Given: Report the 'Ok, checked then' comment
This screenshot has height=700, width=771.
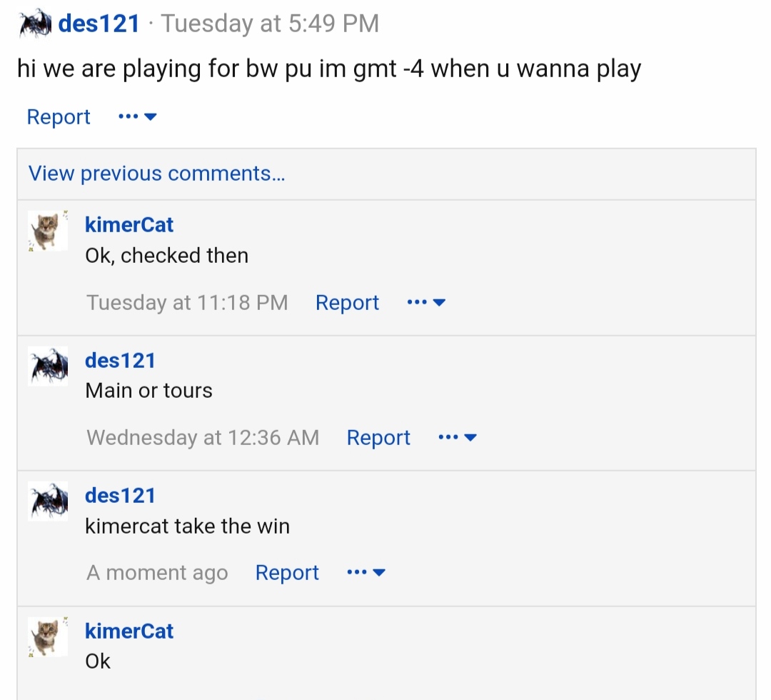Looking at the screenshot, I should point(347,303).
